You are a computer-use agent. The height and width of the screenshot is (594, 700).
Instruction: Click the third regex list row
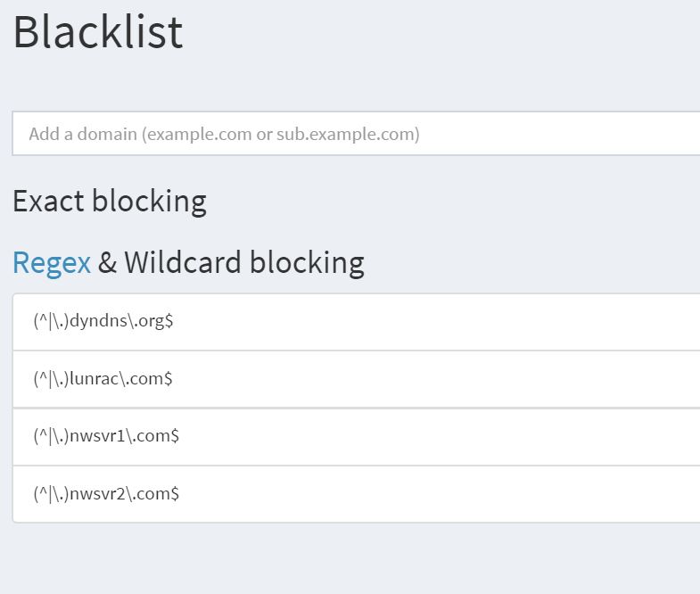357,436
